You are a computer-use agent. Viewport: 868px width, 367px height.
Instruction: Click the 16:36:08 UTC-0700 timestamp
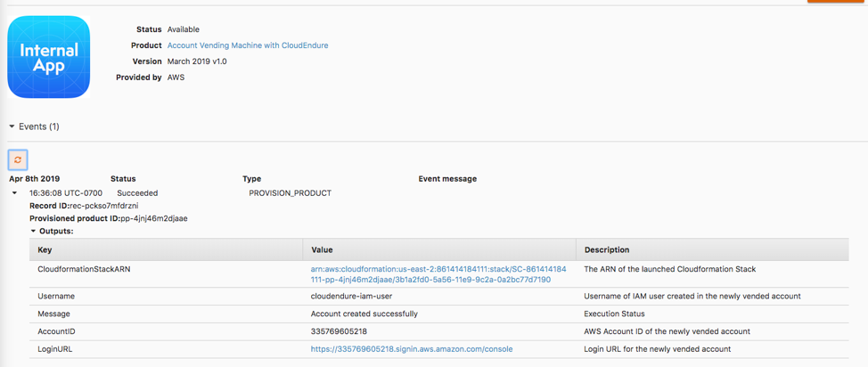point(65,193)
